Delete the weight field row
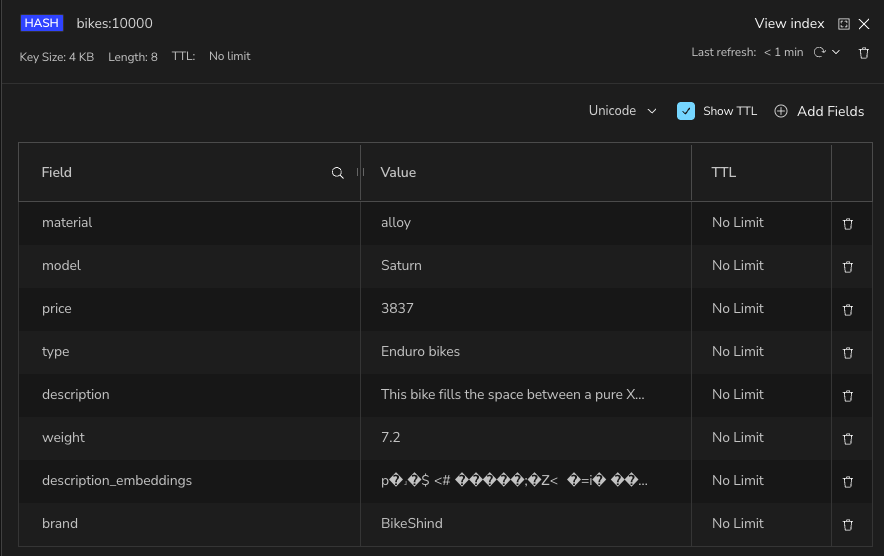 (x=847, y=439)
